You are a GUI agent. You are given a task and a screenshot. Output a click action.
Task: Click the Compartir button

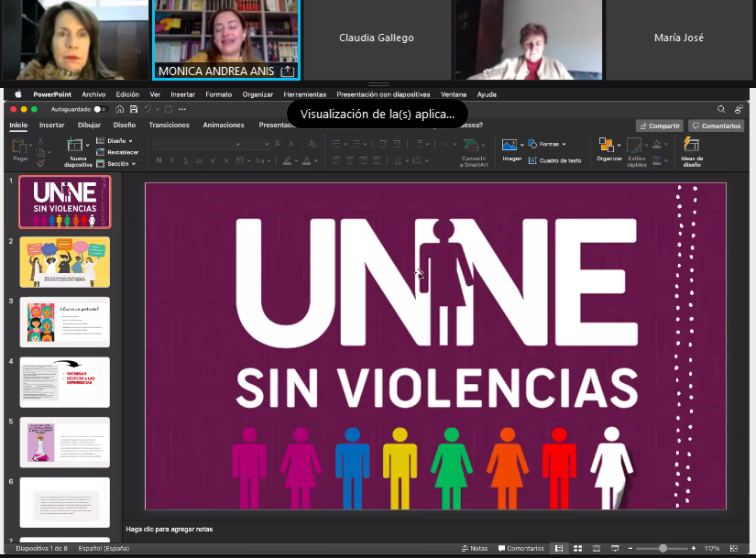(660, 126)
